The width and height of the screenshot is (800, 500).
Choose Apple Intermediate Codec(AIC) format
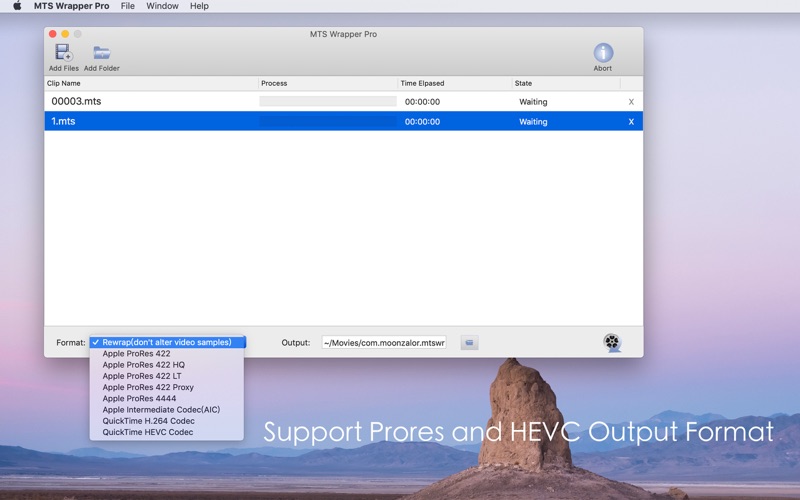pyautogui.click(x=167, y=410)
